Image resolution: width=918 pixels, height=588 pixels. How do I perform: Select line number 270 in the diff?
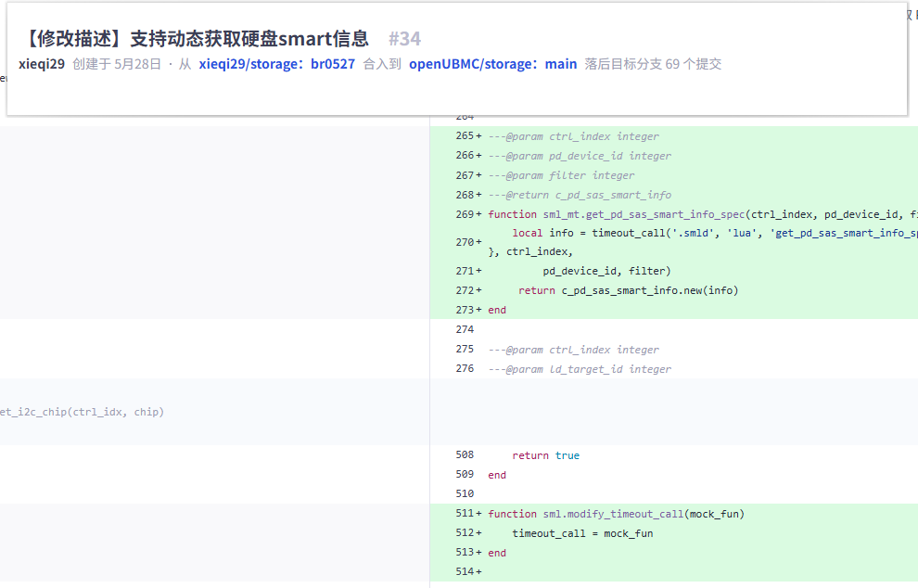465,242
